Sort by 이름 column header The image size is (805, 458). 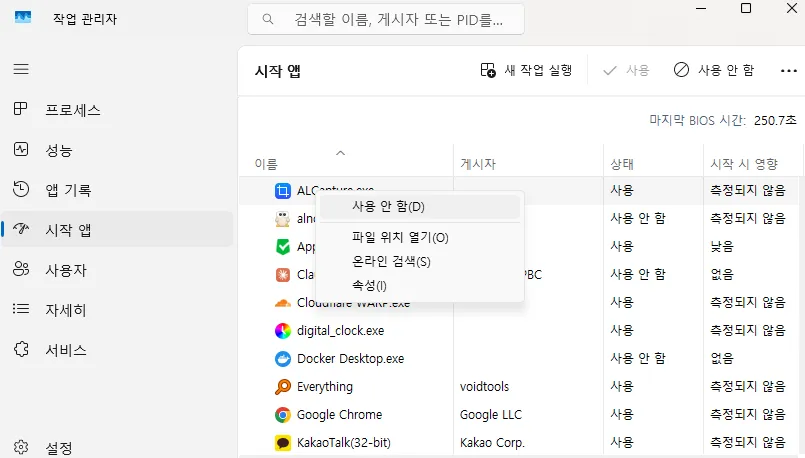(x=266, y=164)
